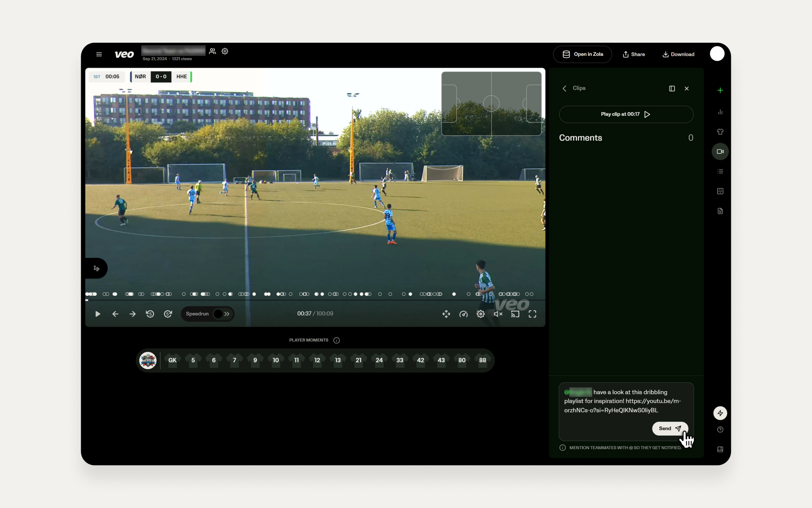This screenshot has height=508, width=812.
Task: Select player jersey number 33
Action: click(400, 361)
